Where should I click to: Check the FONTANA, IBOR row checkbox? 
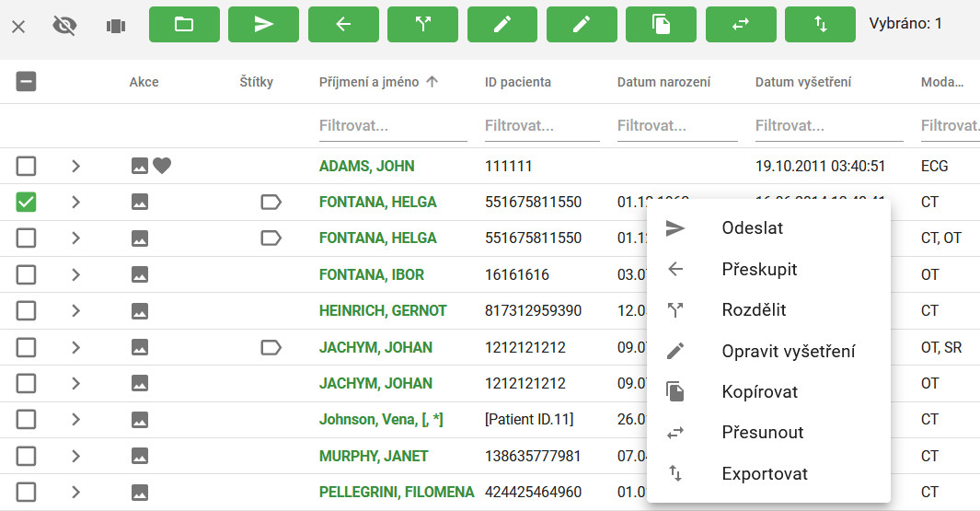pos(27,274)
